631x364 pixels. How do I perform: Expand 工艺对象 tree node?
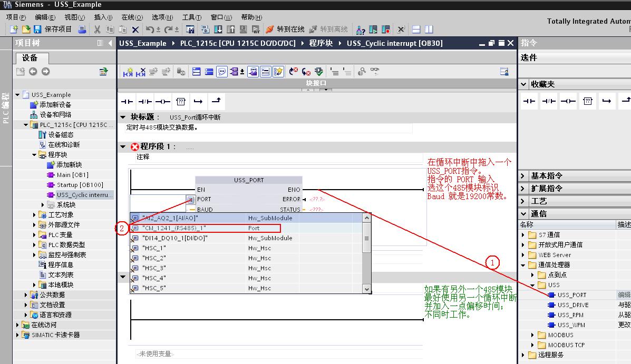(34, 215)
